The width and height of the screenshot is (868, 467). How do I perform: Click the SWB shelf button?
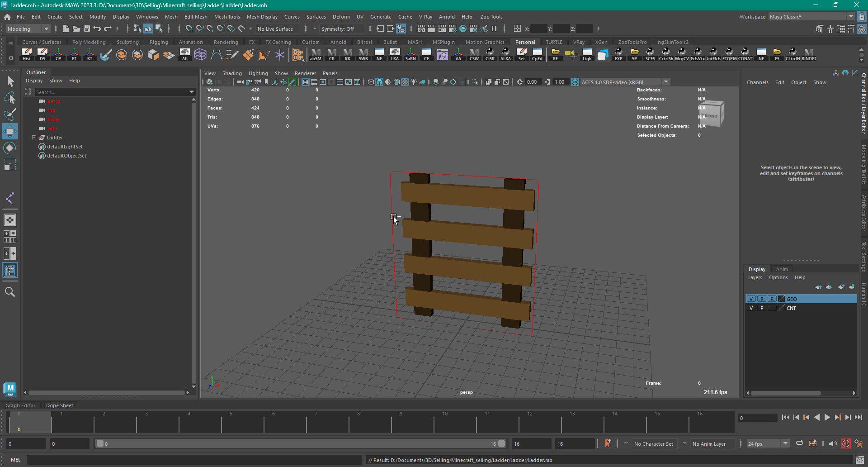tap(363, 54)
